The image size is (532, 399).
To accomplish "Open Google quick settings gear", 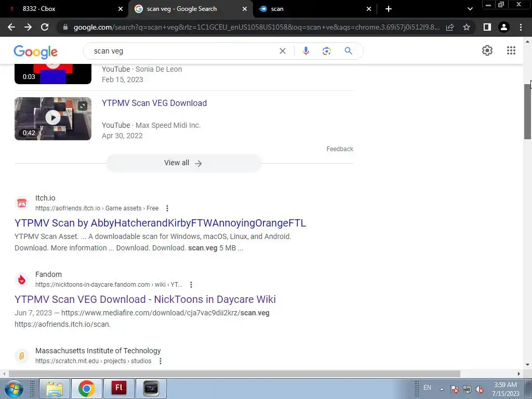I will pyautogui.click(x=487, y=50).
